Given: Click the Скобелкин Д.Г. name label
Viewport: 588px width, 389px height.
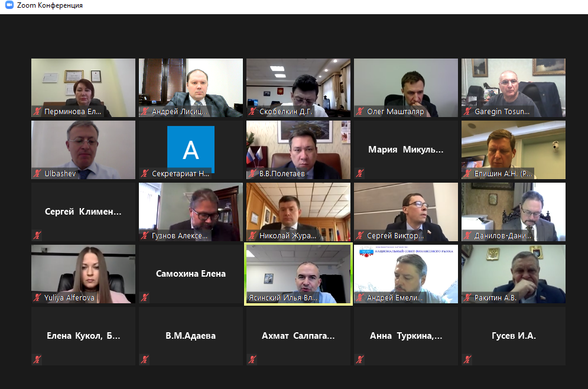Looking at the screenshot, I should [x=286, y=111].
